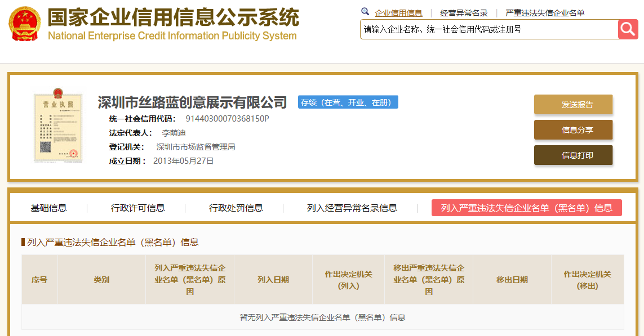Click the 列入严重违法失信企业名单（黑名单）原因 column header
Screen dimensions: 644x336
[190, 280]
